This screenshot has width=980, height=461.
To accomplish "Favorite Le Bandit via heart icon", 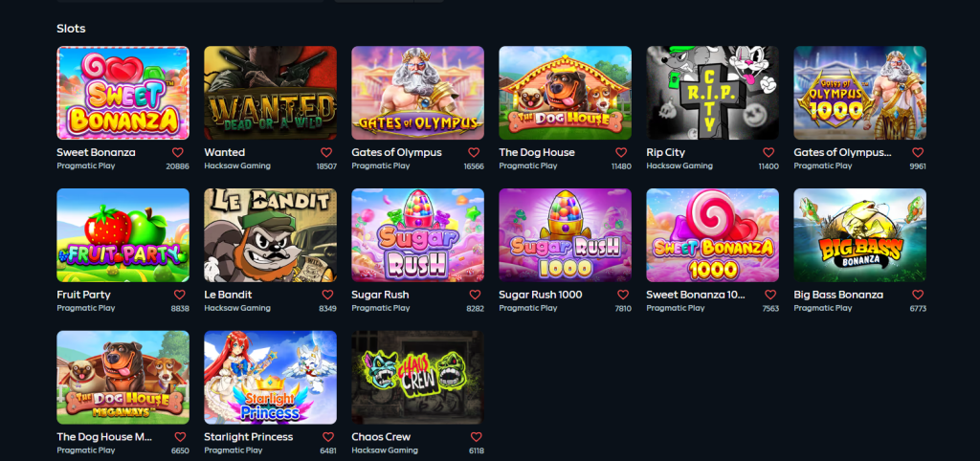I will 327,295.
